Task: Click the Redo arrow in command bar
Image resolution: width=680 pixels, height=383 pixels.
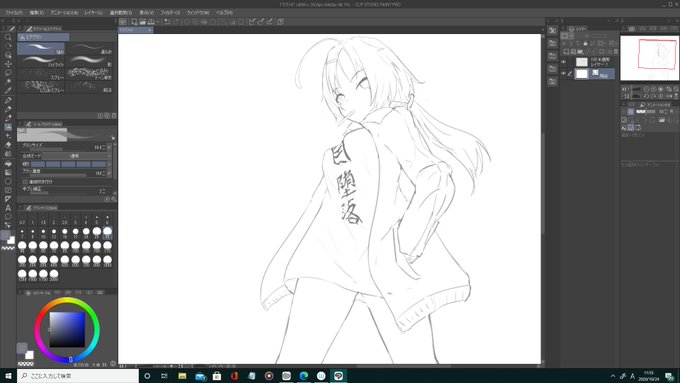Action: click(176, 22)
